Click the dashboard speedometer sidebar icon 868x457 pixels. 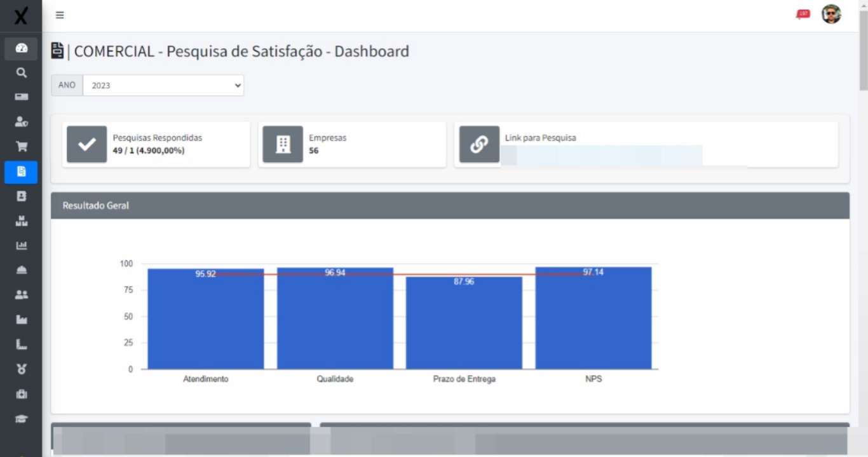[21, 48]
